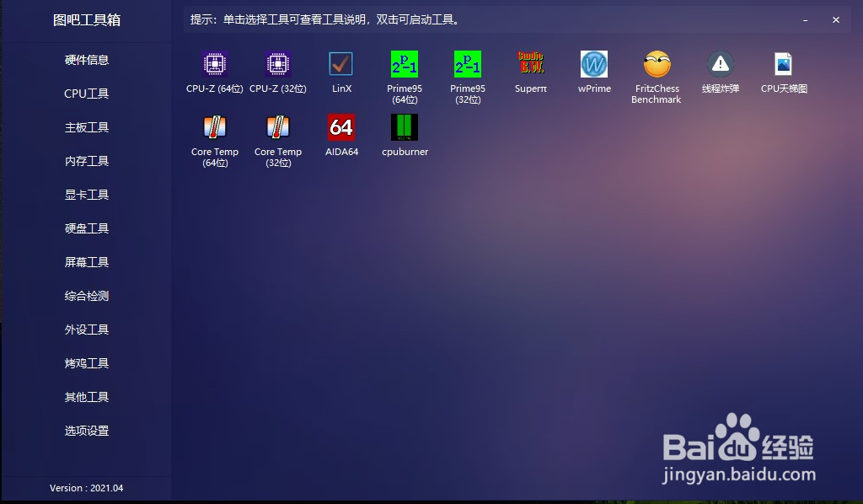Screen dimensions: 863x504
Task: Open the CPU-Z (64位) tool icon
Action: pos(215,64)
